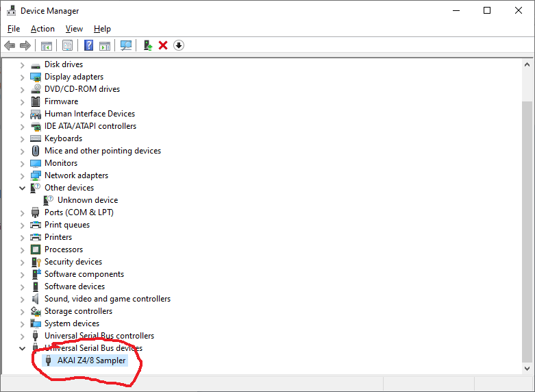
Task: Expand the Software components category
Action: tap(22, 275)
